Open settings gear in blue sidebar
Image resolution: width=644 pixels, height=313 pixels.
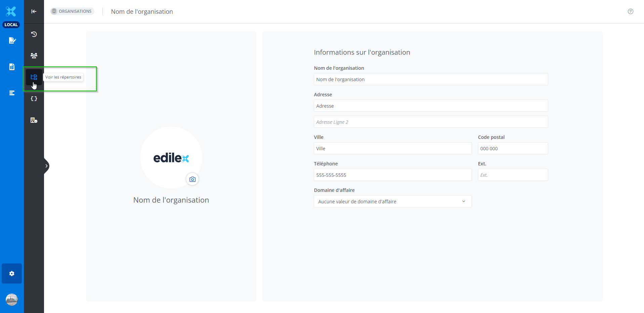(x=12, y=273)
